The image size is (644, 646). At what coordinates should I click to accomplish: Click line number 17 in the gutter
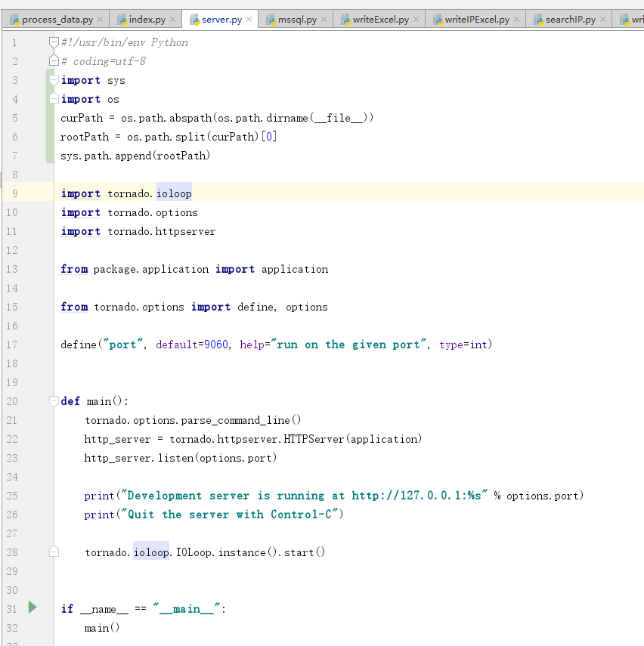click(x=12, y=345)
